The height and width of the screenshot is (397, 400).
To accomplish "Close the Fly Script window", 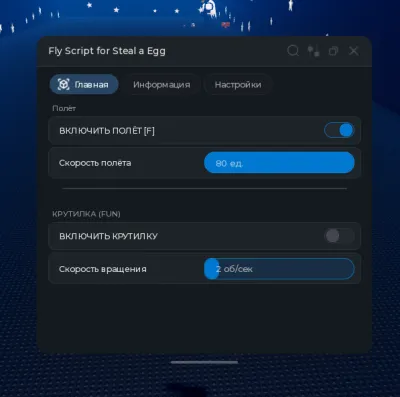I will 354,51.
